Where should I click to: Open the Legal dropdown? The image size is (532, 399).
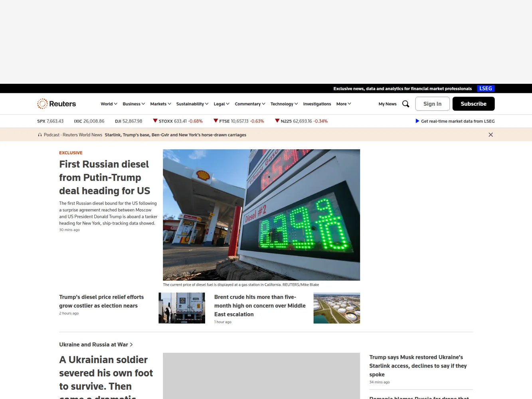click(222, 104)
